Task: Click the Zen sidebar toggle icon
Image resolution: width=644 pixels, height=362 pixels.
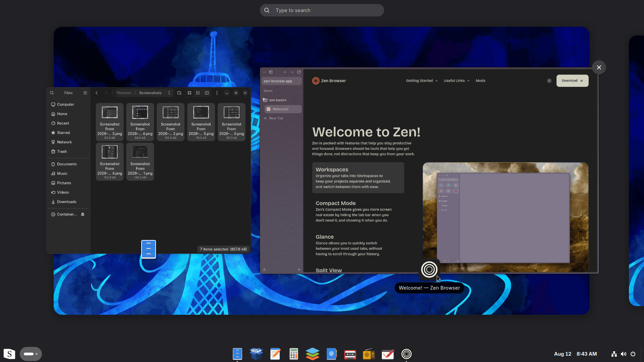Action: [271, 72]
